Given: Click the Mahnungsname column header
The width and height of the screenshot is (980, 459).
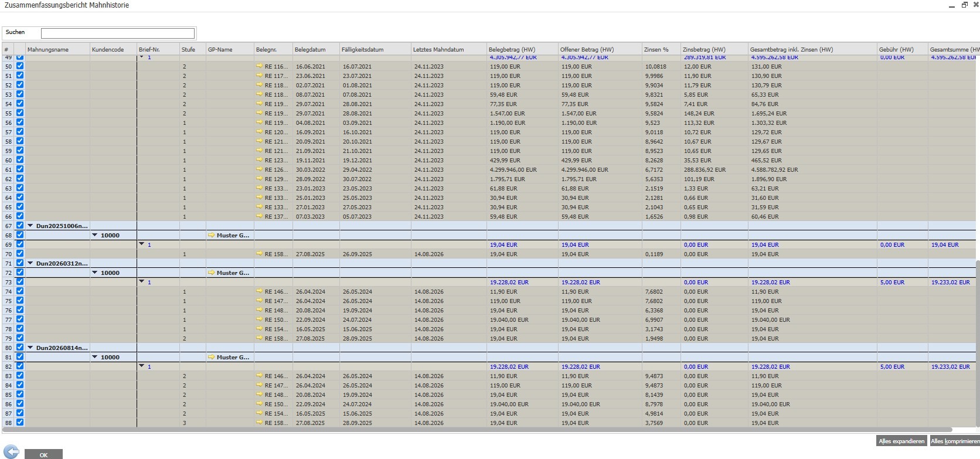Looking at the screenshot, I should (57, 49).
